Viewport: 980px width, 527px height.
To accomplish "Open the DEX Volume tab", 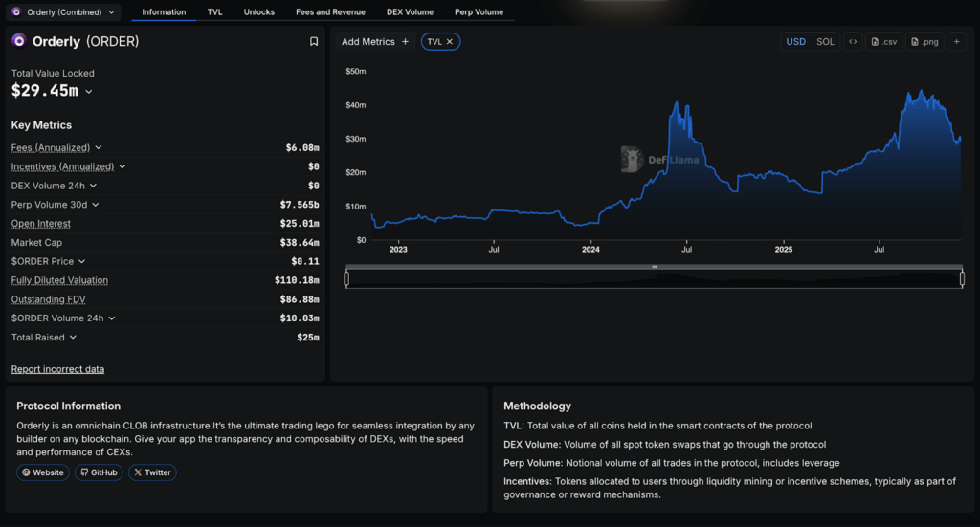I will [x=410, y=11].
